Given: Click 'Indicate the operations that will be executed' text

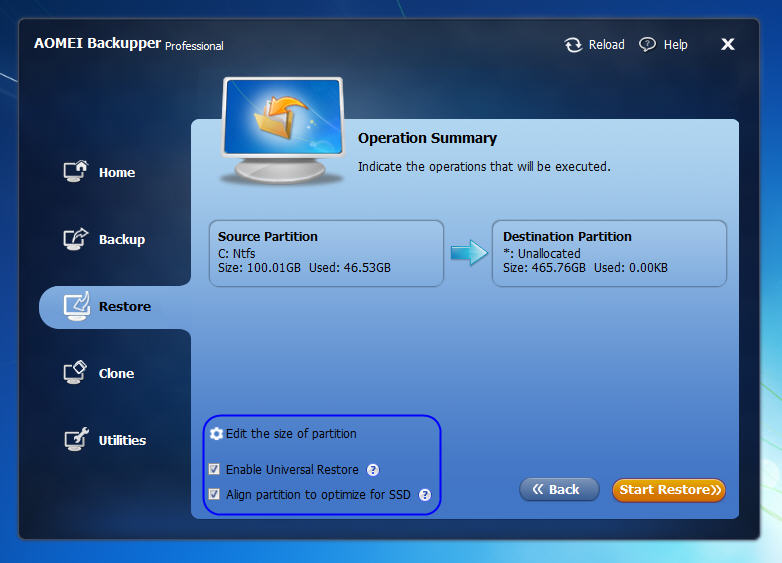Looking at the screenshot, I should (x=484, y=167).
